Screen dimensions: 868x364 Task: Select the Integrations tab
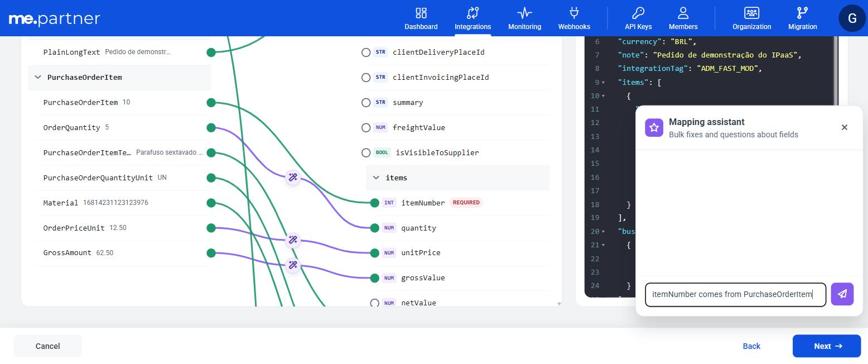[472, 18]
